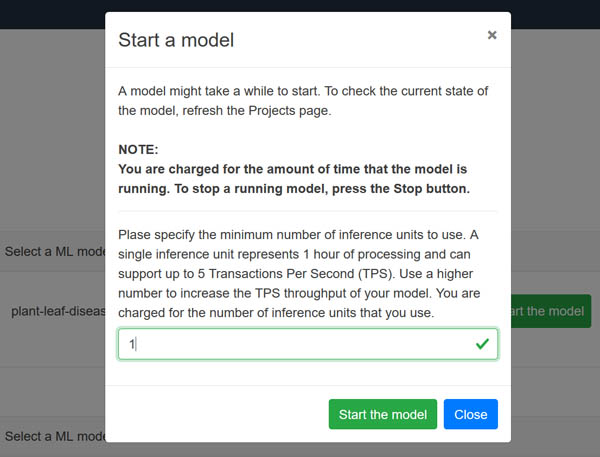This screenshot has height=457, width=600.
Task: Focus the inference units input field
Action: pyautogui.click(x=308, y=344)
